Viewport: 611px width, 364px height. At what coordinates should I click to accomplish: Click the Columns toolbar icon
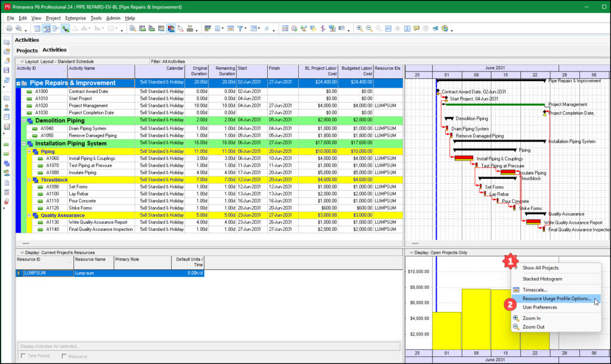click(218, 28)
